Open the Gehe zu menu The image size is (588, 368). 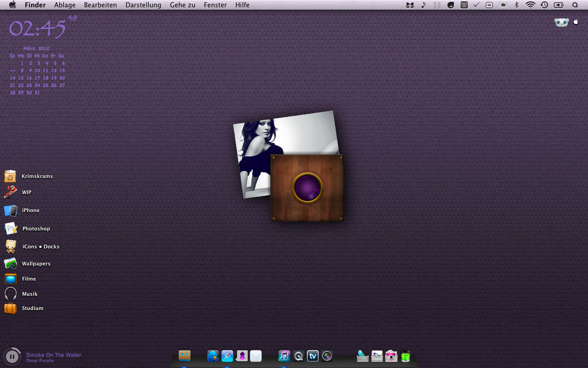coord(182,5)
